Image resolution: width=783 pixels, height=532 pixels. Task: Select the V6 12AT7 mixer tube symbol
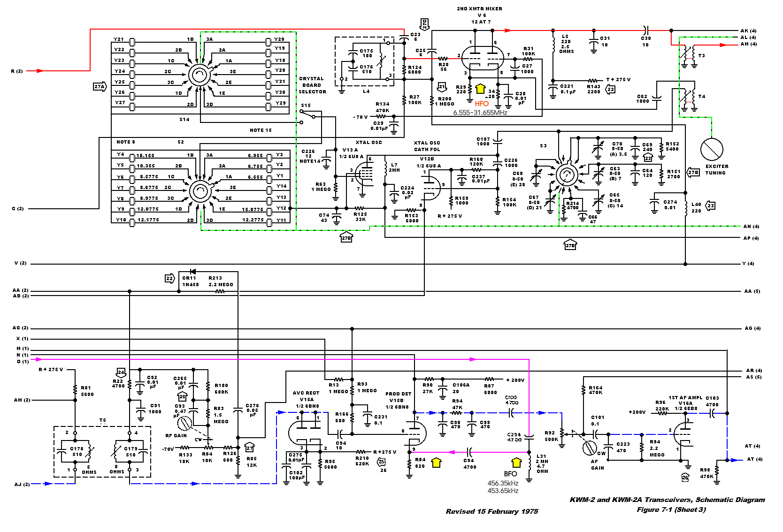coord(483,59)
